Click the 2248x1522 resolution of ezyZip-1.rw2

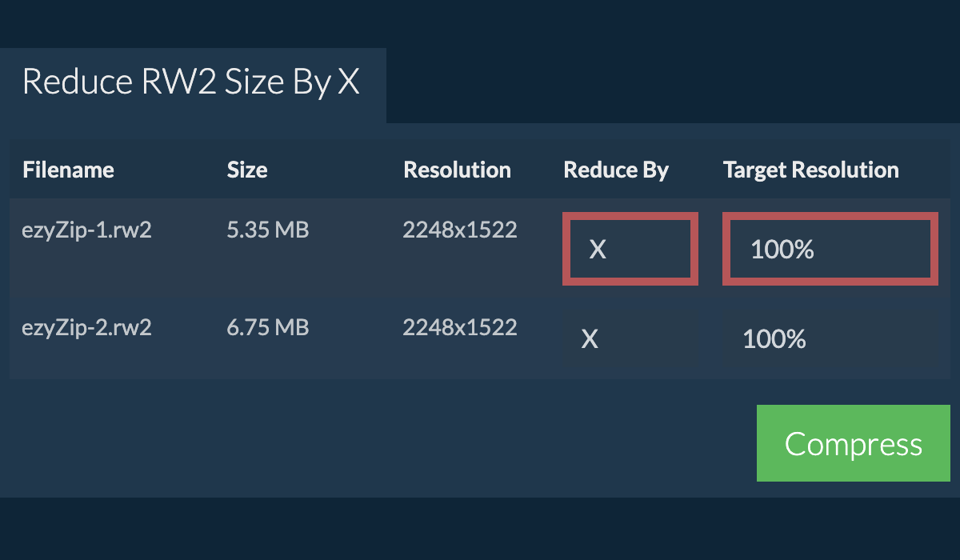click(x=460, y=230)
